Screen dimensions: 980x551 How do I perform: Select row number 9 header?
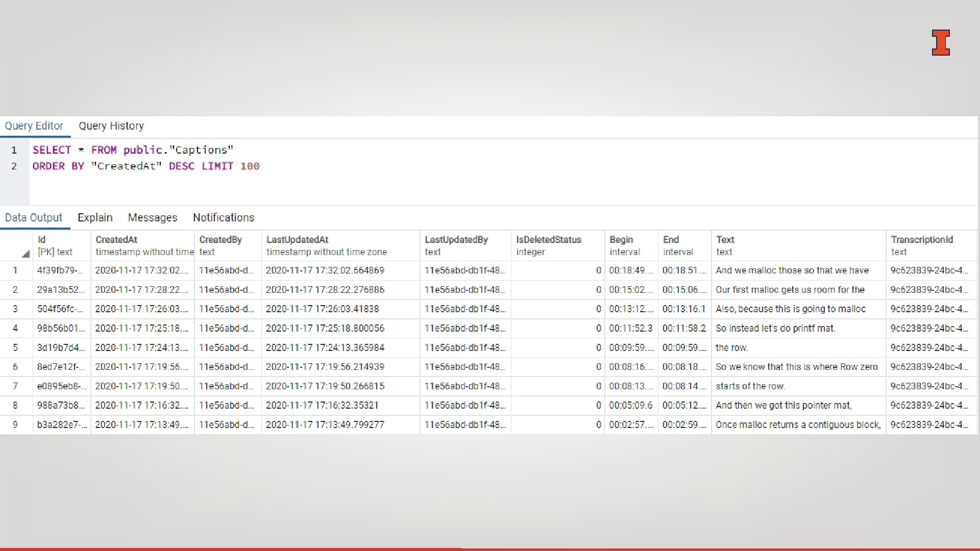(x=15, y=425)
